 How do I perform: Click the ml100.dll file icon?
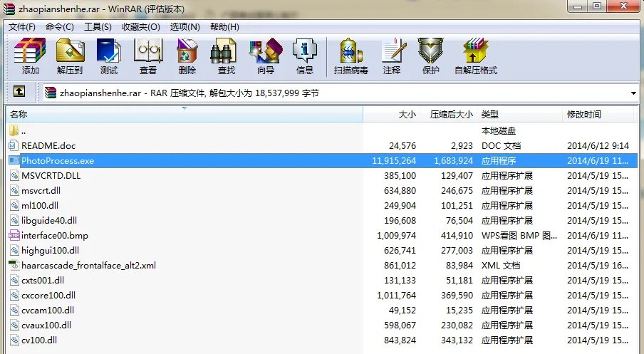click(x=14, y=205)
